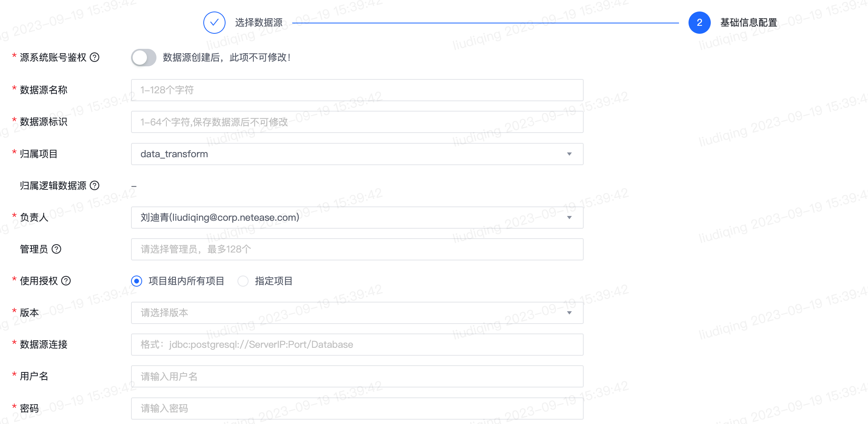Screen dimensions: 868x424
Task: Go to 选择数据源 step
Action: pyautogui.click(x=259, y=23)
